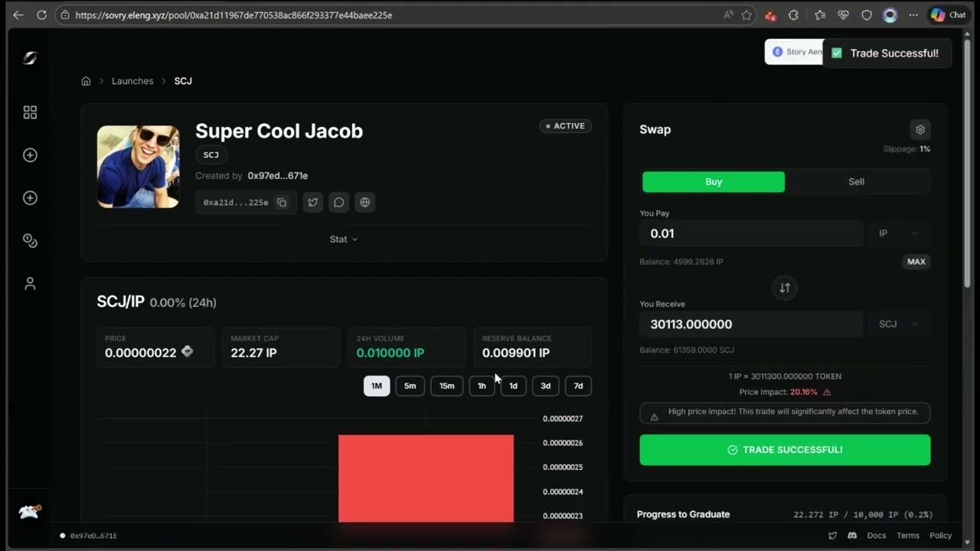Open Copilot Chat button
The width and height of the screenshot is (980, 551).
948,15
